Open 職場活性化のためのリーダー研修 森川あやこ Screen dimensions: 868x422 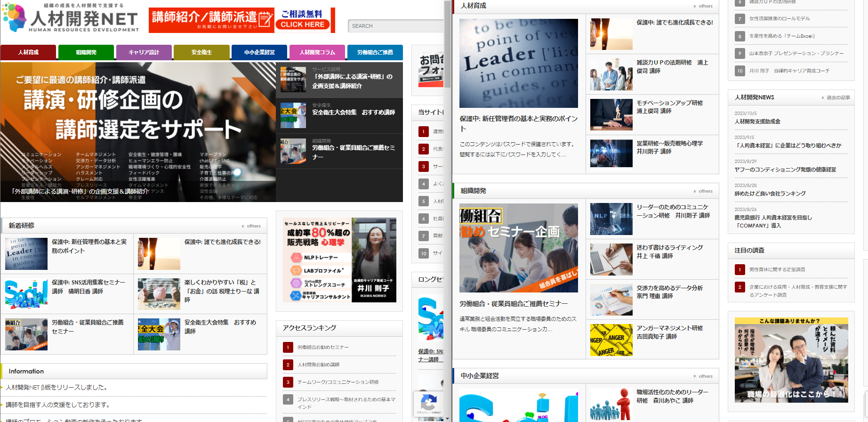(x=672, y=396)
